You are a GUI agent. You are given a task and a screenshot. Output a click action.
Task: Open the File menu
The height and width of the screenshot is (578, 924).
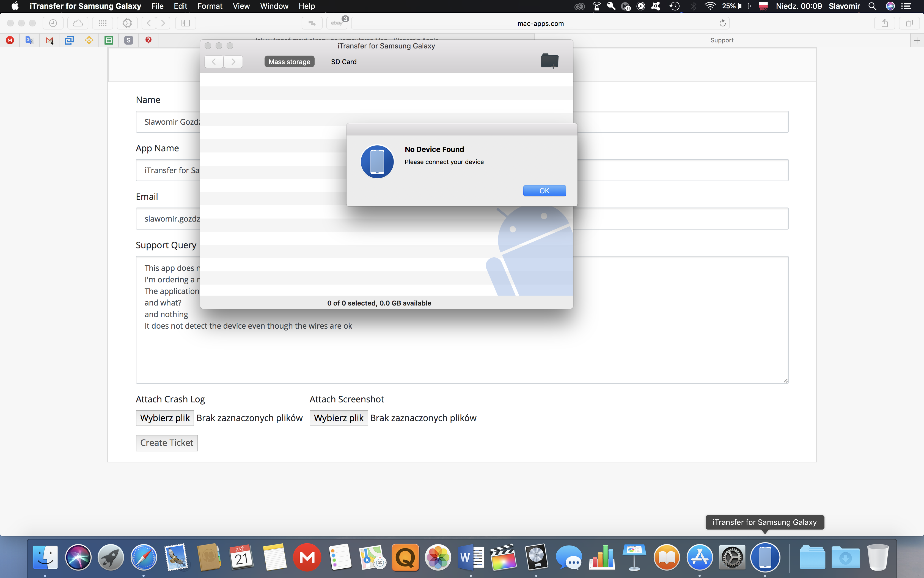click(157, 6)
